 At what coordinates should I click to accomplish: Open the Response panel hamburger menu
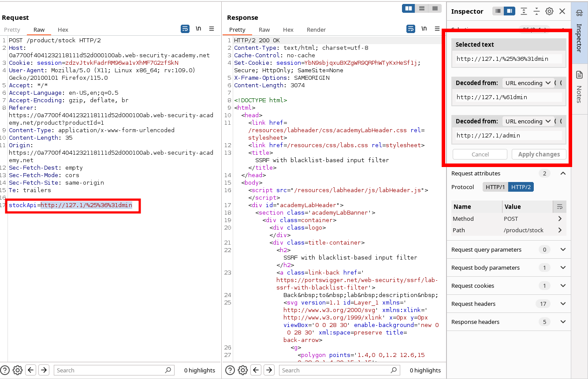(437, 29)
